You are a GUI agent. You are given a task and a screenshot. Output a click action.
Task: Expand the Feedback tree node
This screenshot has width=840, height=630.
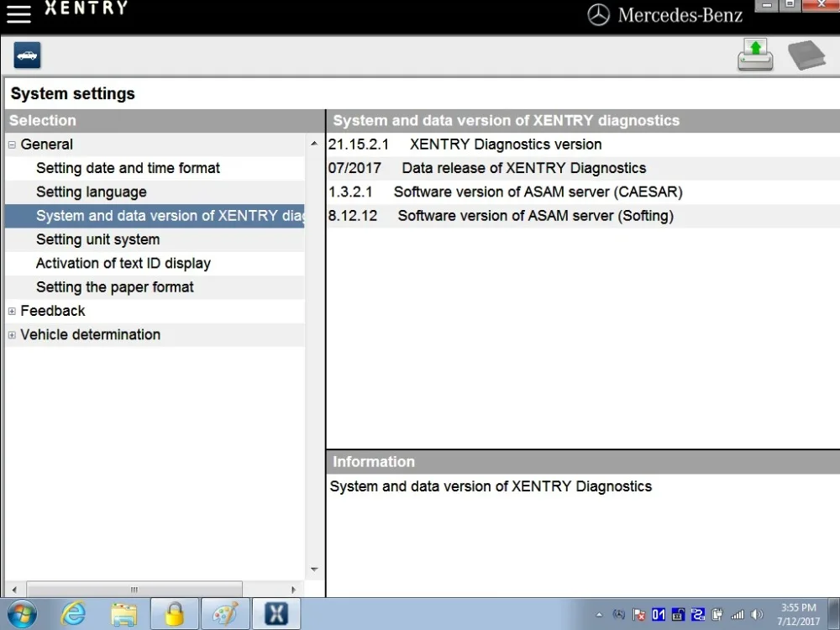tap(12, 312)
